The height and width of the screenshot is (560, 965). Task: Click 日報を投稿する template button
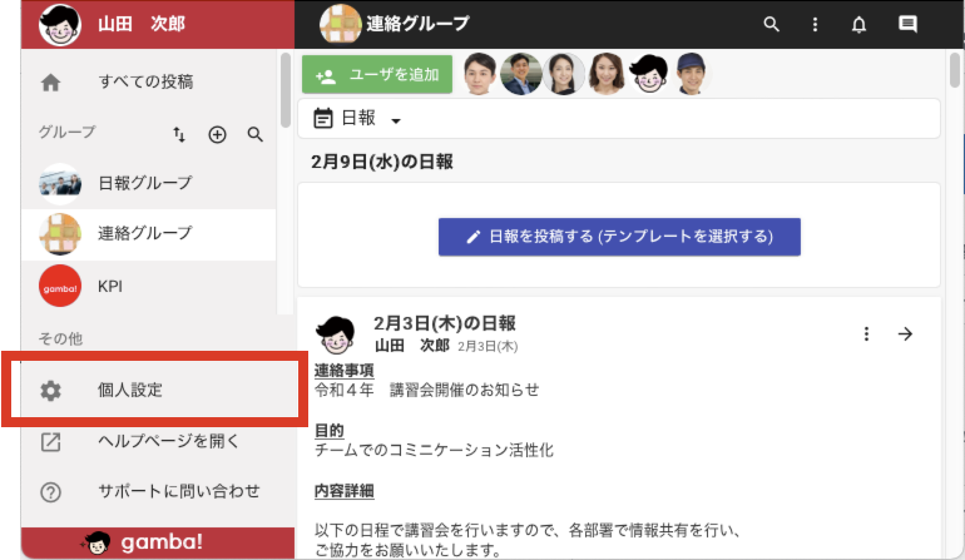619,236
